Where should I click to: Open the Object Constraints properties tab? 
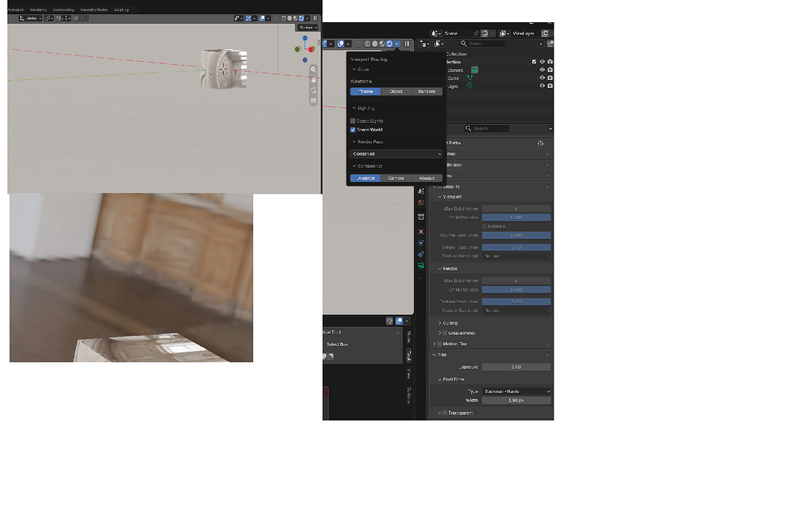[x=421, y=254]
